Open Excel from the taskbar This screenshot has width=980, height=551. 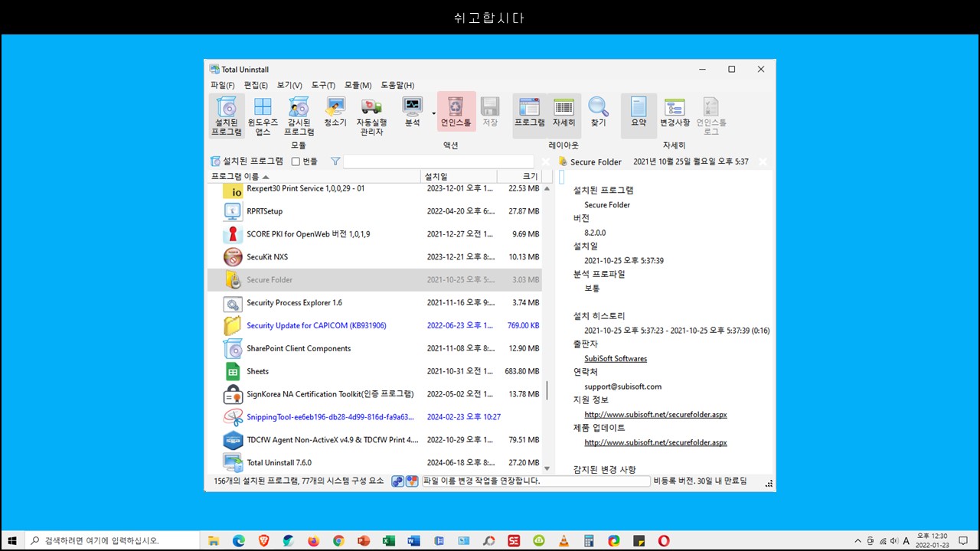[389, 540]
